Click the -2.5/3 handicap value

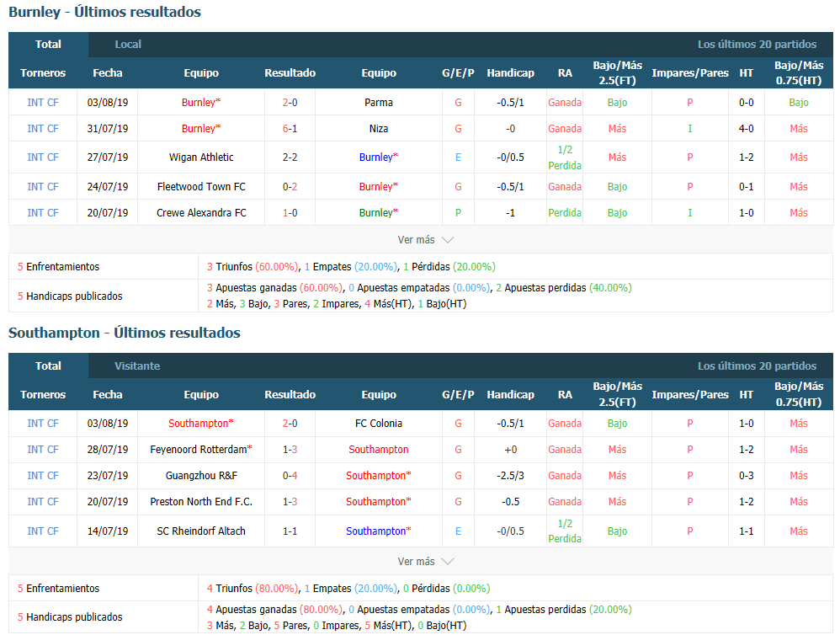pos(511,475)
